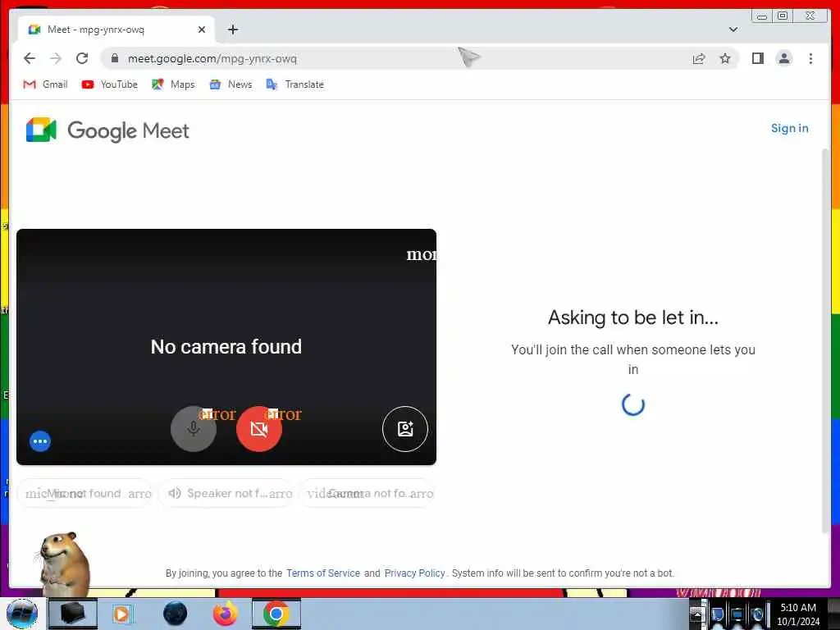Click the Asking to be let in heading

(632, 317)
